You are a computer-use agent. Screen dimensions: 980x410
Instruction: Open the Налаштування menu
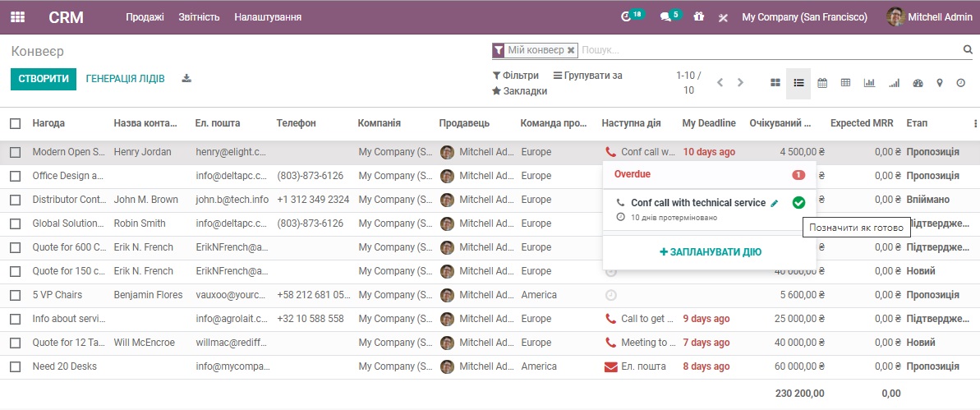pyautogui.click(x=267, y=17)
